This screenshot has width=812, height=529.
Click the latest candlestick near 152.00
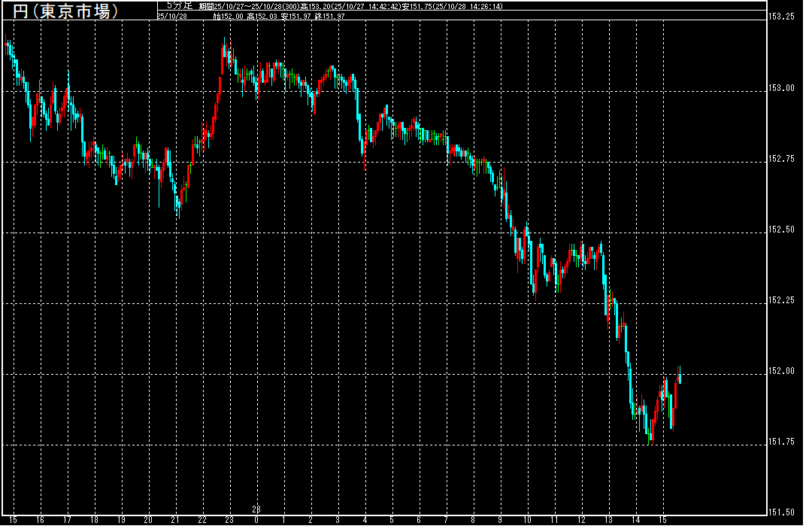point(680,375)
